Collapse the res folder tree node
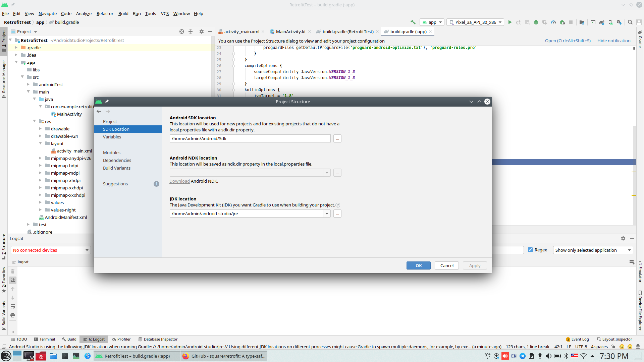644x362 pixels. pos(34,121)
